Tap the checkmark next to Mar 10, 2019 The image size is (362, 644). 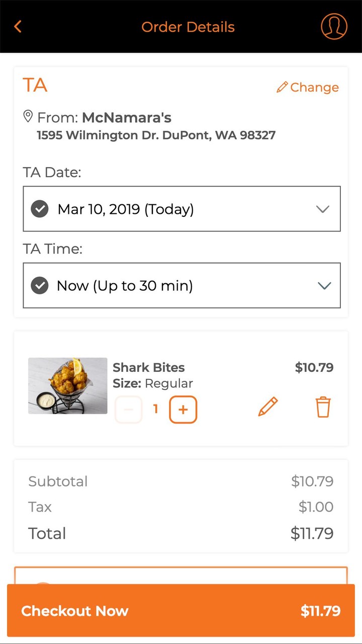40,209
